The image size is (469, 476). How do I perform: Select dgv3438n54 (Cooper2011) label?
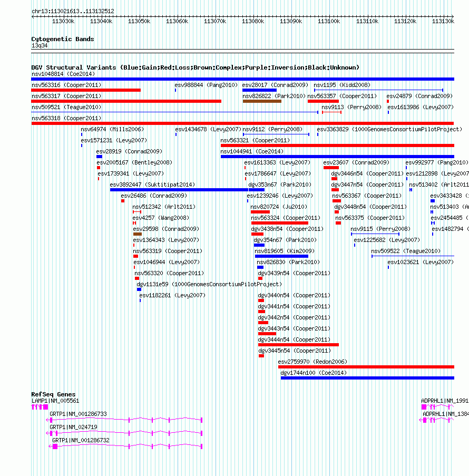coord(287,229)
